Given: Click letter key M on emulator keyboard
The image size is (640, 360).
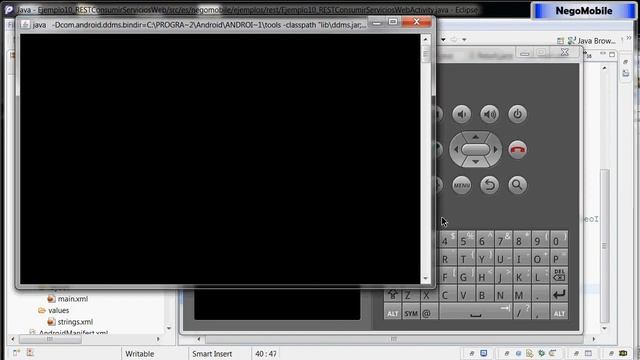Looking at the screenshot, I should 521,294.
